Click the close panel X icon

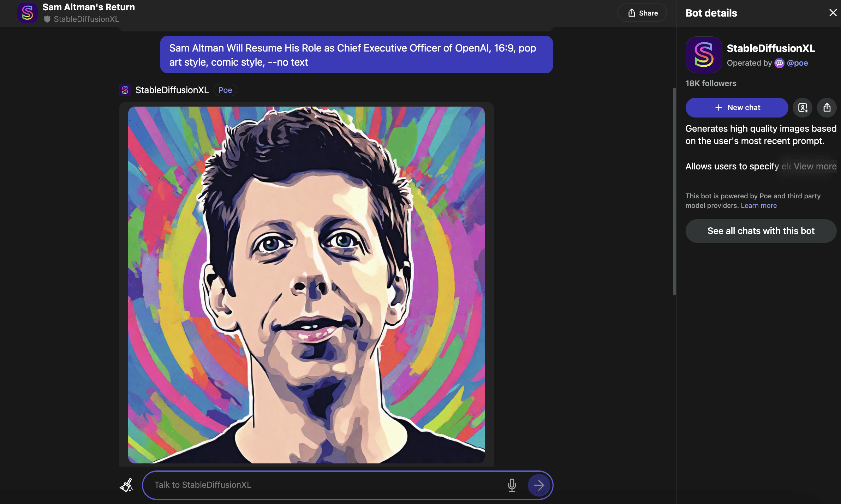[x=833, y=13]
